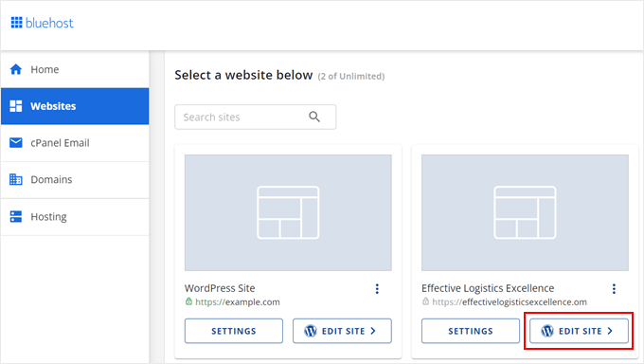The image size is (644, 364).
Task: Click green lock icon beside example.com
Action: coord(188,301)
